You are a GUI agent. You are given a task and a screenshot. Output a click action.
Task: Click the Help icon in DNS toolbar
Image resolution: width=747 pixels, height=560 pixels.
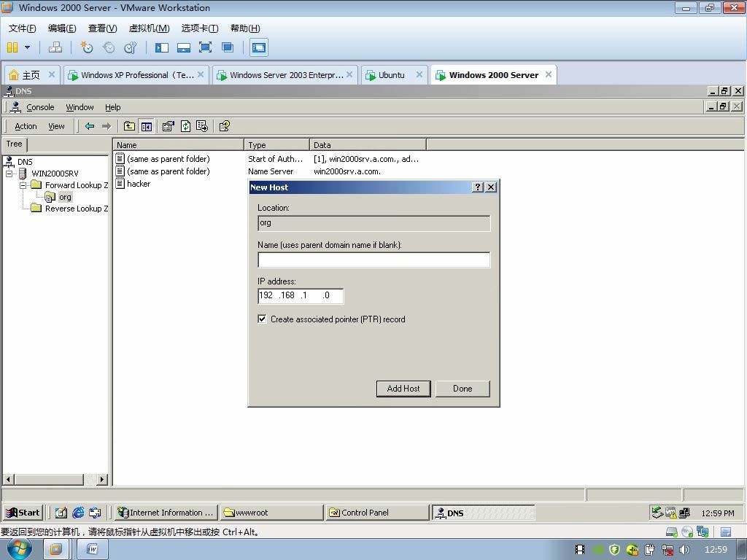[225, 126]
